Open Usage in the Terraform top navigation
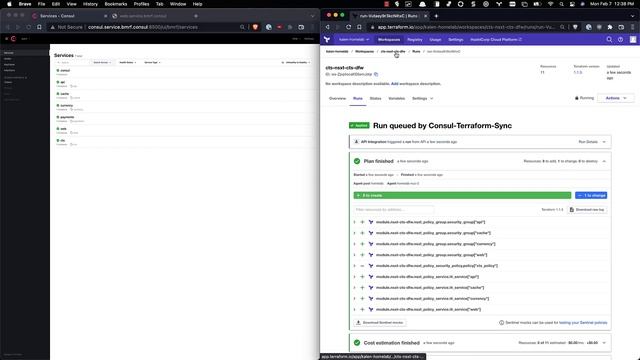This screenshot has height=360, width=640. click(x=435, y=40)
